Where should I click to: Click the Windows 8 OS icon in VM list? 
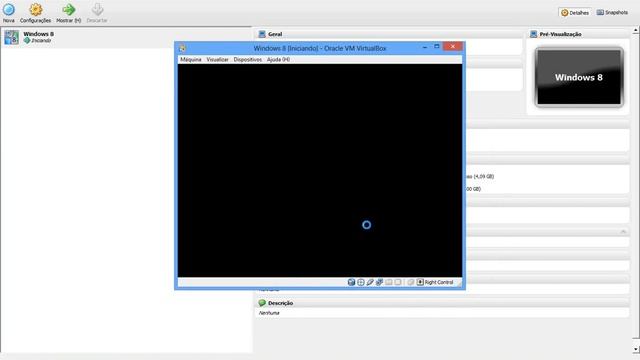pos(11,37)
